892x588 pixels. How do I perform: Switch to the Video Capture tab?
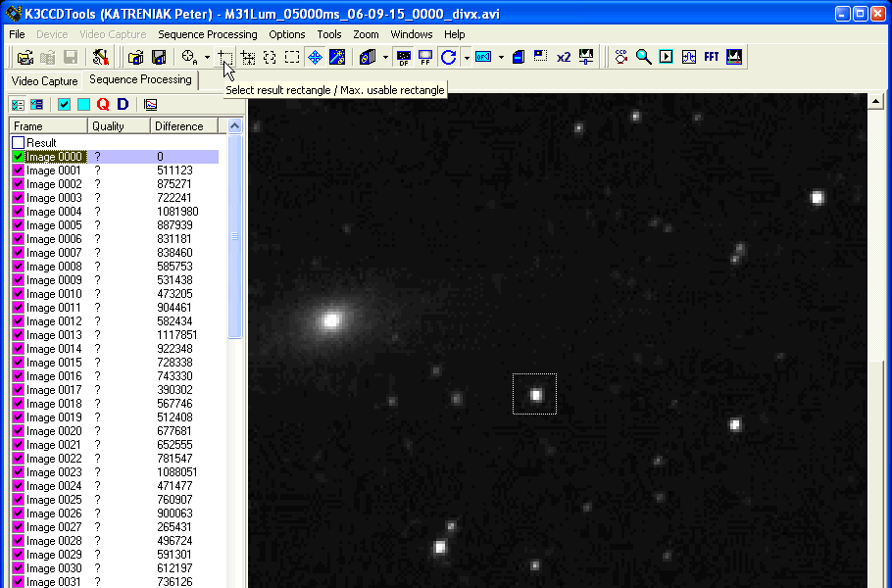44,81
